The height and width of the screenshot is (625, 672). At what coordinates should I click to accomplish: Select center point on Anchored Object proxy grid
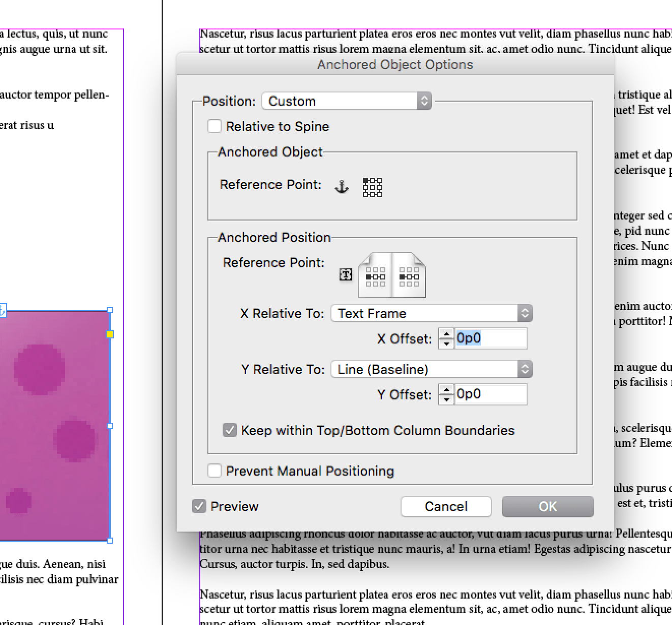tap(372, 188)
